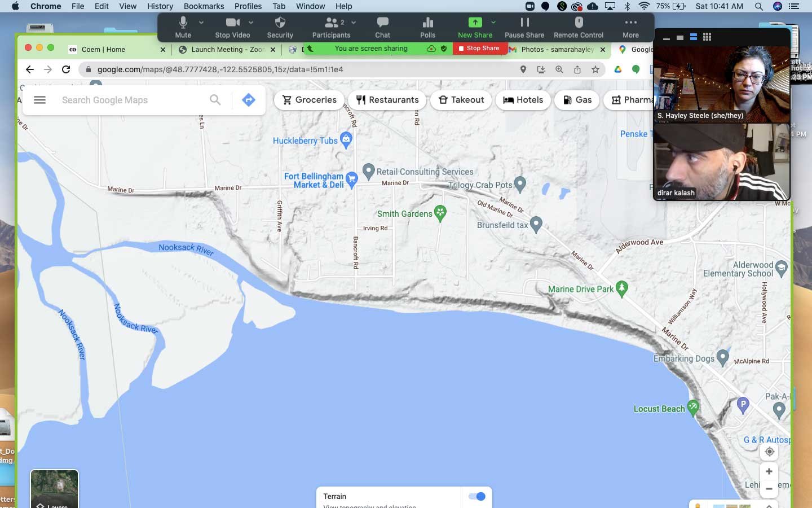Open the Bookmarks menu
Image resolution: width=812 pixels, height=508 pixels.
pos(204,6)
